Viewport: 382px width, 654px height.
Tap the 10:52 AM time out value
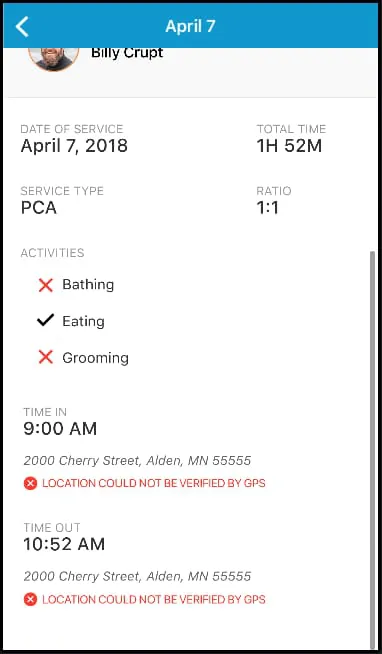point(64,544)
